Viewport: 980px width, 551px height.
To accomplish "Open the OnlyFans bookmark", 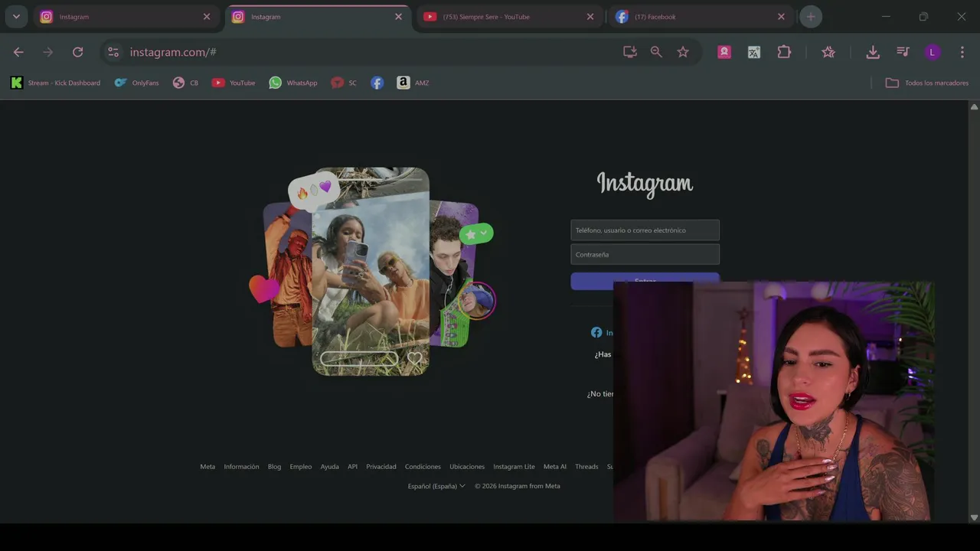I will [x=137, y=83].
